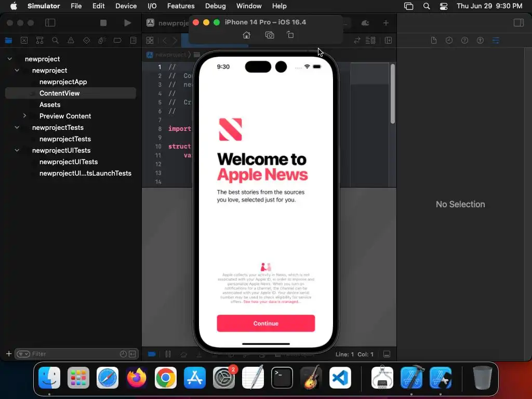Click the editor related items grid icon
Image resolution: width=532 pixels, height=399 pixels.
150,41
